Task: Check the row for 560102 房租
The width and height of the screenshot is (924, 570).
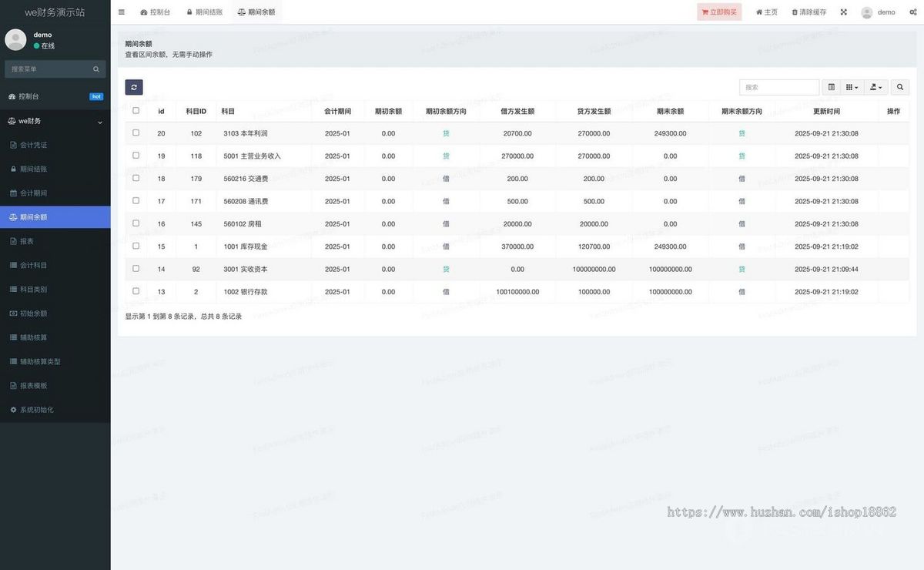Action: pyautogui.click(x=136, y=223)
